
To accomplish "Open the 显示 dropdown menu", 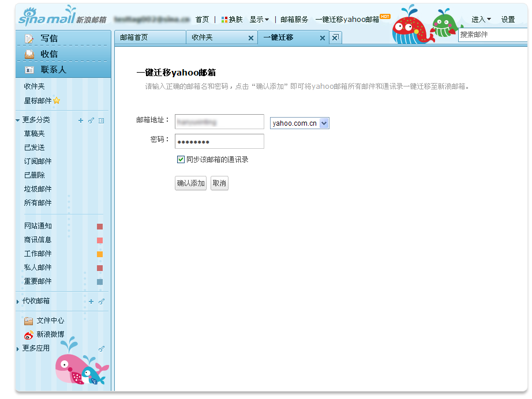I will [x=259, y=20].
